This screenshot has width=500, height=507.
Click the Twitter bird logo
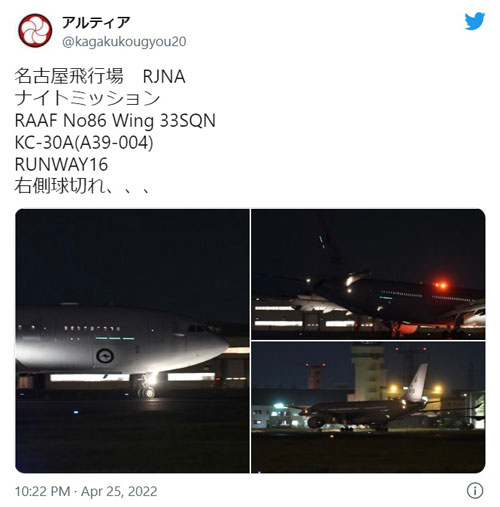tap(475, 21)
